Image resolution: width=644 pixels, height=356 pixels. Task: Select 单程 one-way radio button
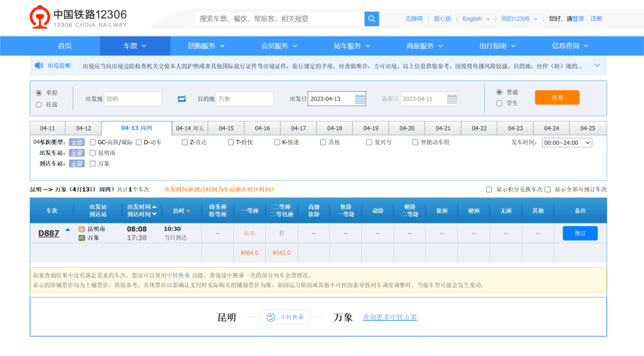point(39,93)
